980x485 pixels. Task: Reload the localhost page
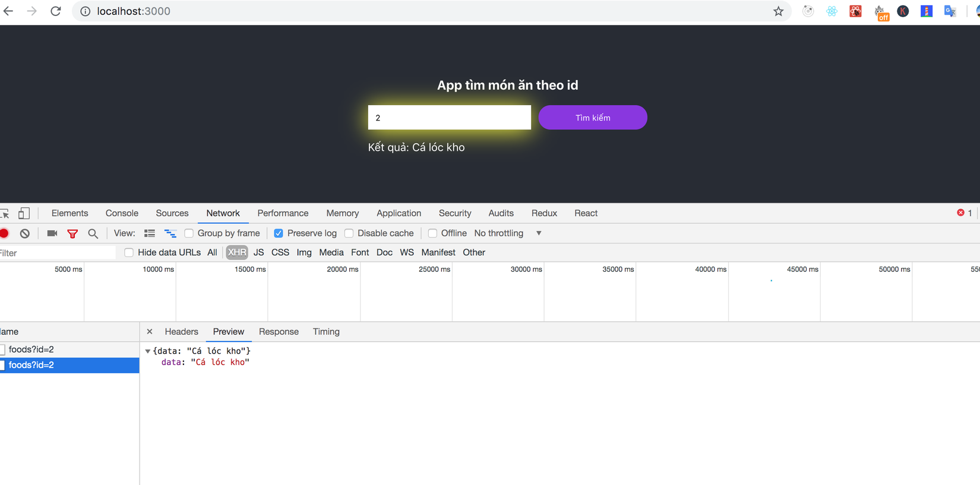click(56, 11)
